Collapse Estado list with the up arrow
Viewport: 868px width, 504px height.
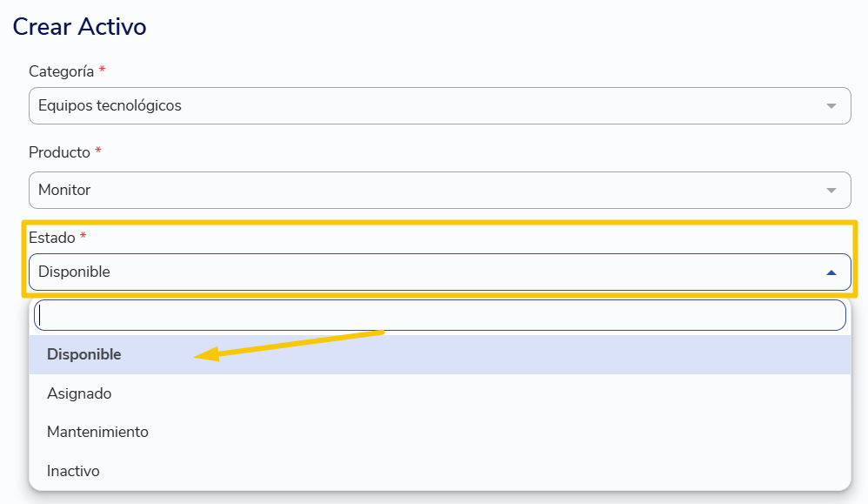(x=831, y=272)
